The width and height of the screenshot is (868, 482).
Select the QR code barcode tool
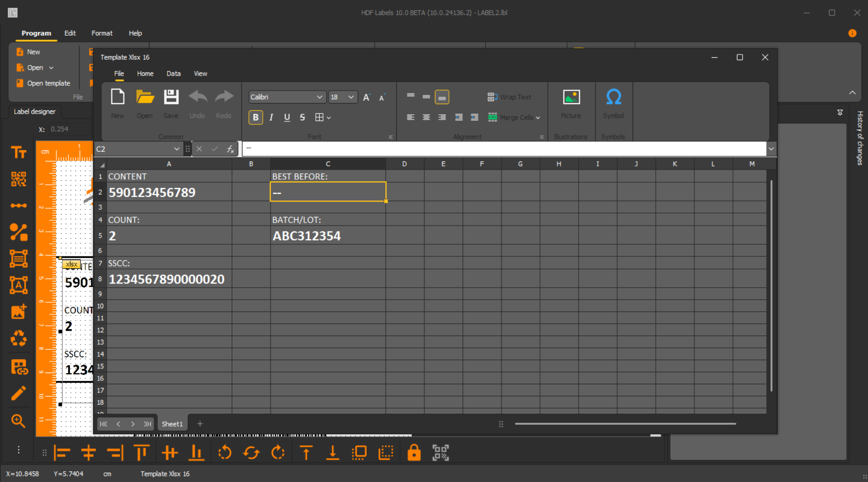(18, 179)
